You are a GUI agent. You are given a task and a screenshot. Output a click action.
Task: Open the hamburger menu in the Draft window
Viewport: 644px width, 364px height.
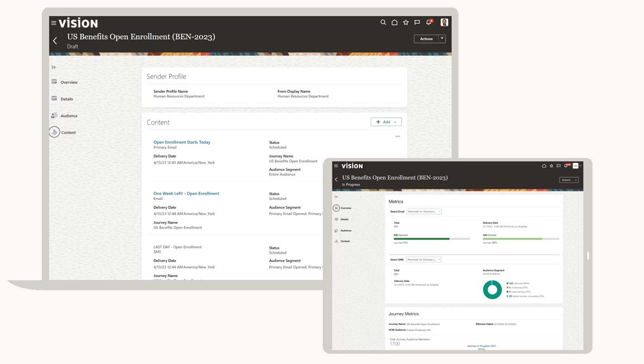(54, 23)
